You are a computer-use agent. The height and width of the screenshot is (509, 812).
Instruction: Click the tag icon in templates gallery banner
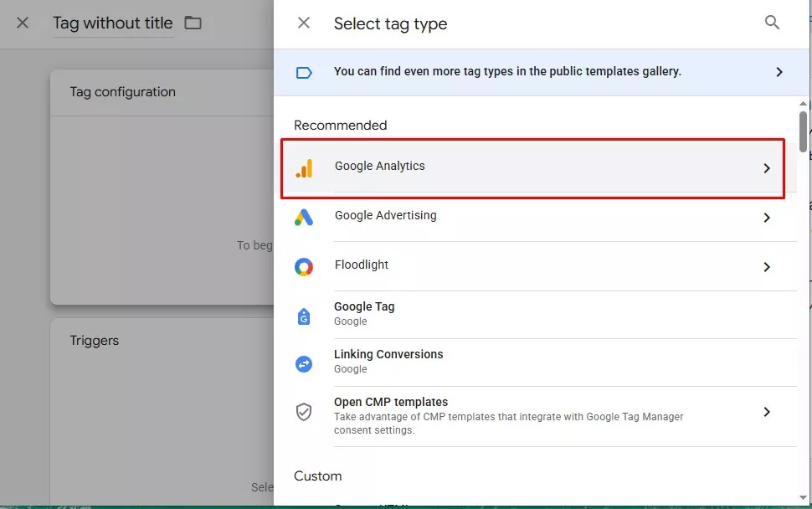[x=304, y=73]
